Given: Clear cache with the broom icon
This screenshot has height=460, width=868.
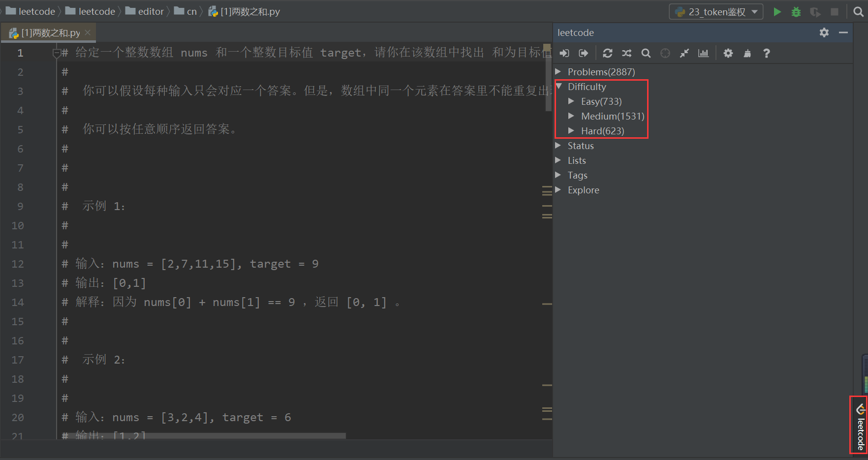Looking at the screenshot, I should [747, 53].
